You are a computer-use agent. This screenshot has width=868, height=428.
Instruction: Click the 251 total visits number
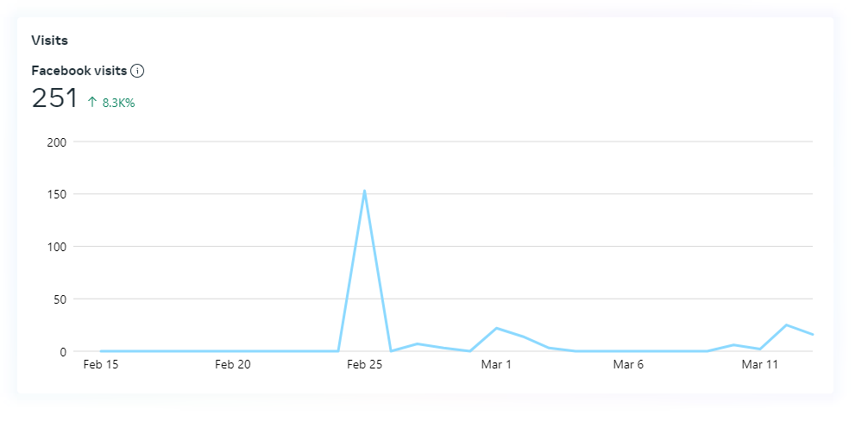[x=54, y=98]
